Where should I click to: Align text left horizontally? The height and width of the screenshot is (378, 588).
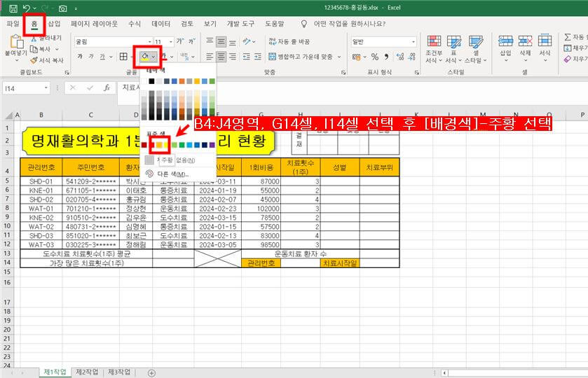click(210, 57)
